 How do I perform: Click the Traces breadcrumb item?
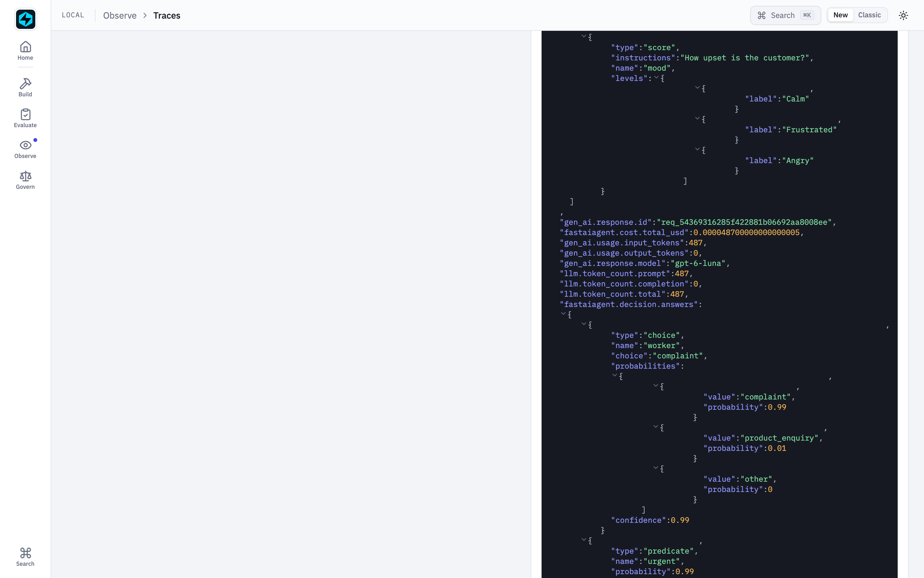point(167,15)
